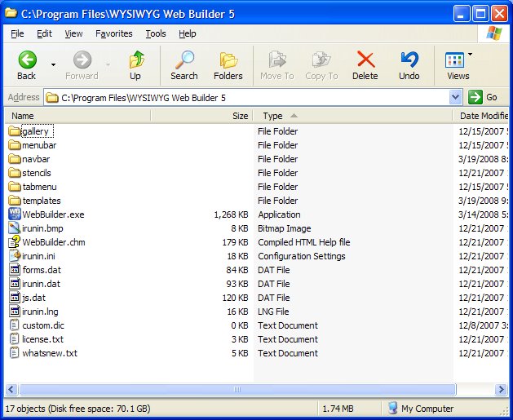The image size is (513, 420).
Task: Click the LNG File type text
Action: [273, 312]
